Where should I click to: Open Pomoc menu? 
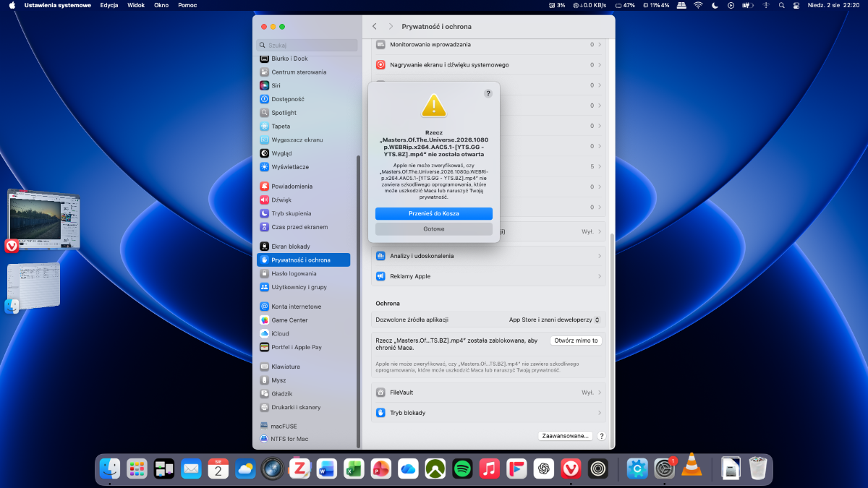187,5
